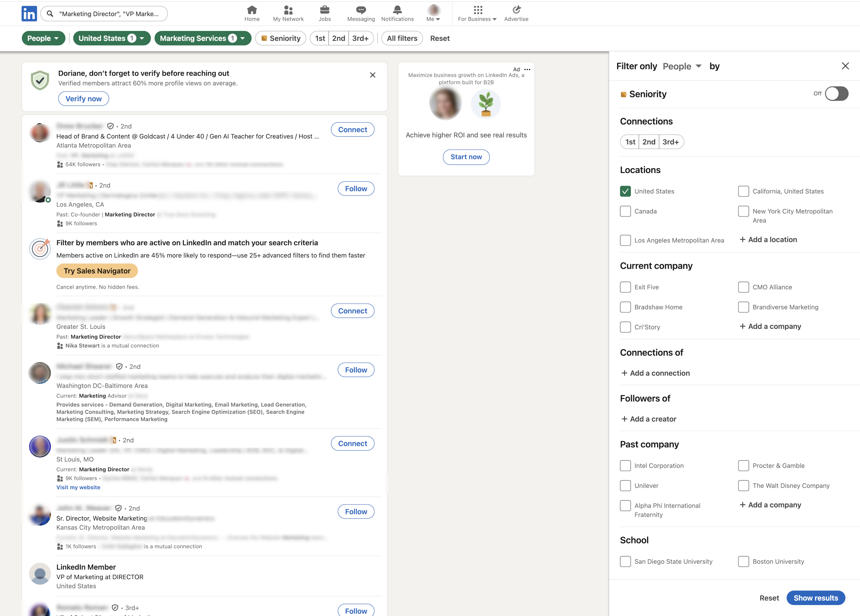Dismiss the verification banner with X

(372, 75)
